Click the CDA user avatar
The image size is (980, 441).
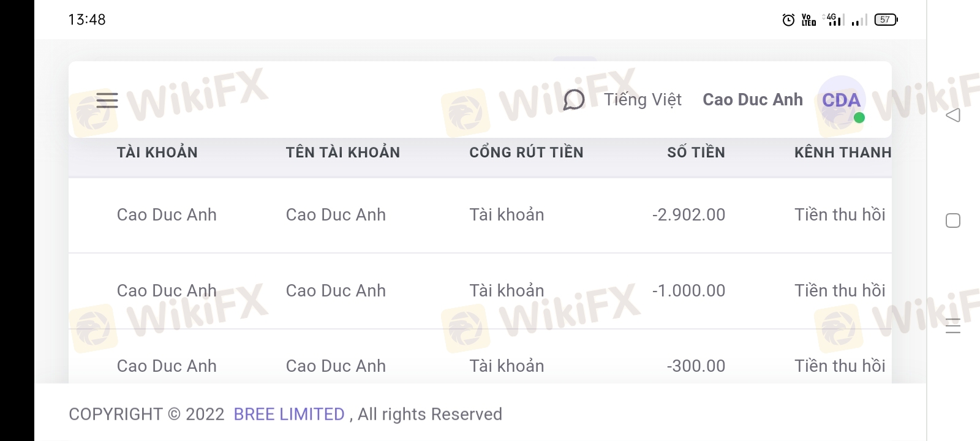[x=841, y=100]
